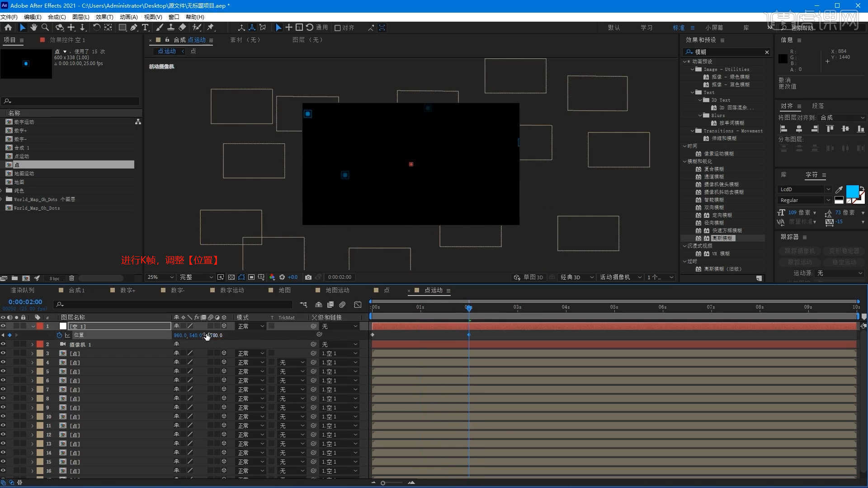Viewport: 868px width, 488px height.
Task: Hide layer 1 空 1 with eye icon
Action: pos(3,326)
